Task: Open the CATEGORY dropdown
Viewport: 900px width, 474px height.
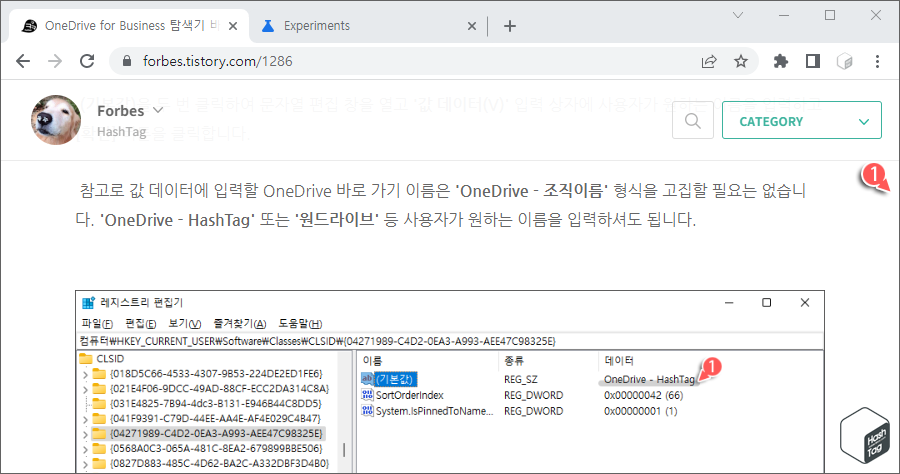Action: 801,121
